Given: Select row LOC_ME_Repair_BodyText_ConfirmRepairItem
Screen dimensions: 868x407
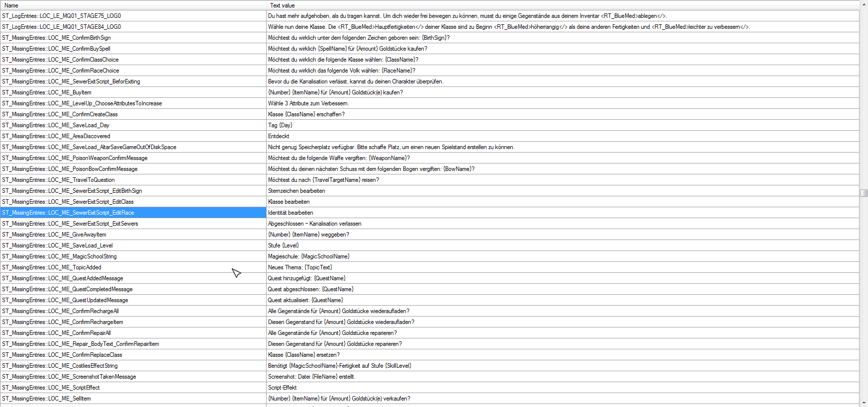Looking at the screenshot, I should point(430,344).
